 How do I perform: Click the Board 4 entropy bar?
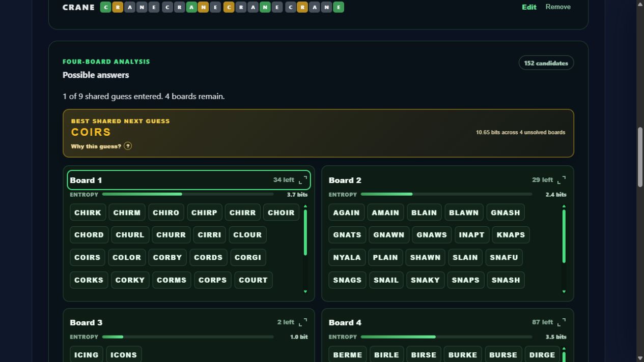(446, 337)
